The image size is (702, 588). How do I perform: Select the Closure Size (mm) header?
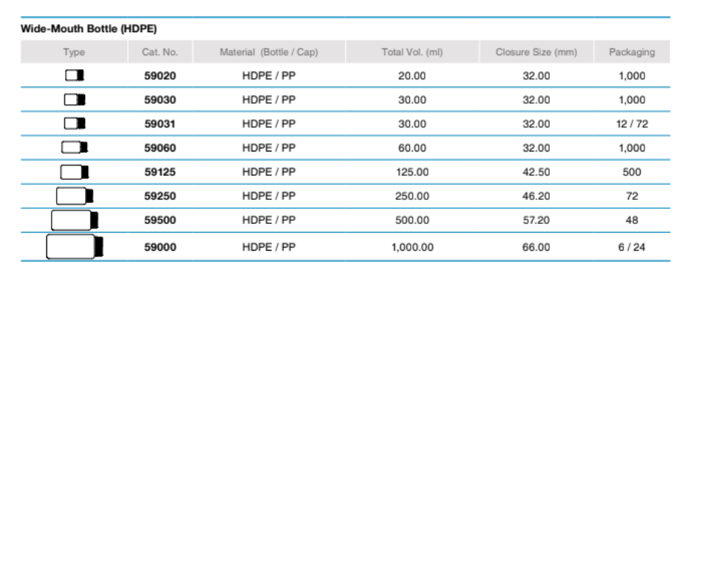point(535,52)
